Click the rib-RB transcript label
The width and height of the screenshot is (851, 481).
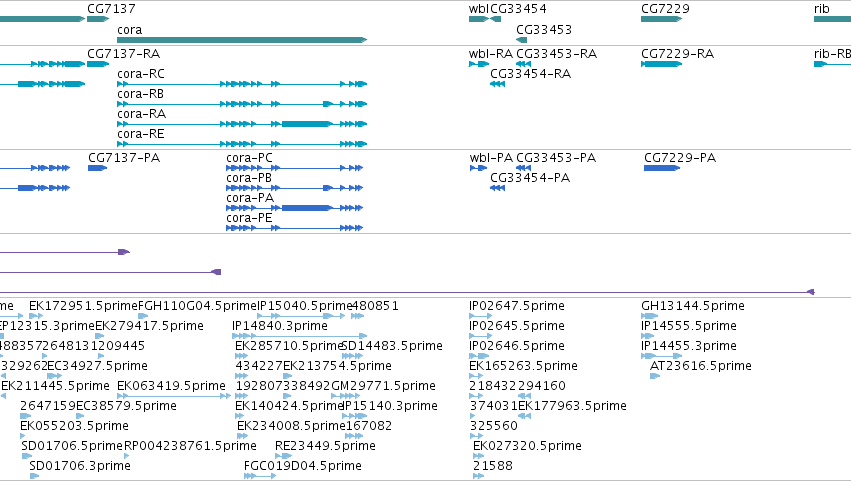coord(832,54)
